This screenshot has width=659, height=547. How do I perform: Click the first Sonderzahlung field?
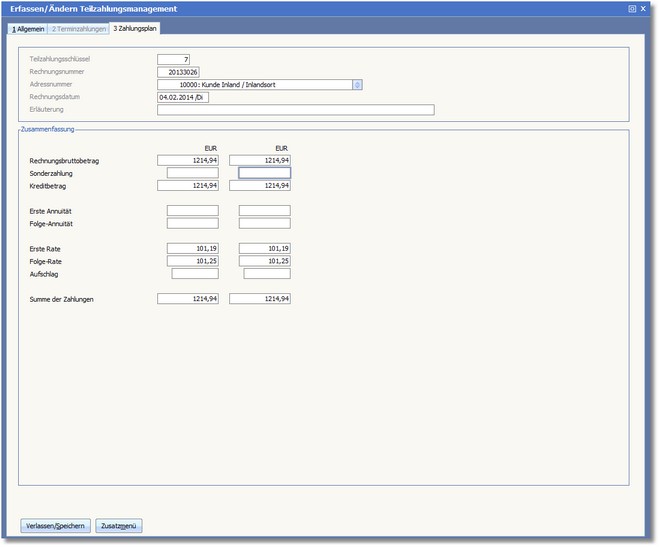(x=192, y=173)
